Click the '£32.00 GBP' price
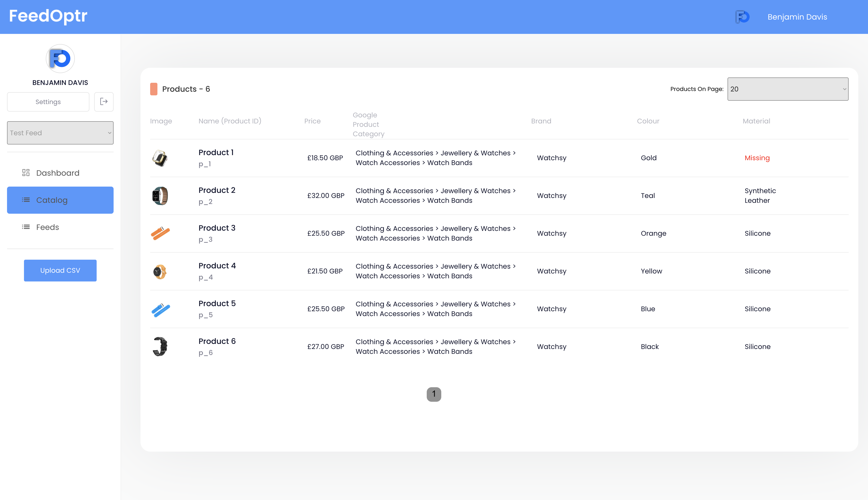Viewport: 868px width, 500px height. [326, 196]
